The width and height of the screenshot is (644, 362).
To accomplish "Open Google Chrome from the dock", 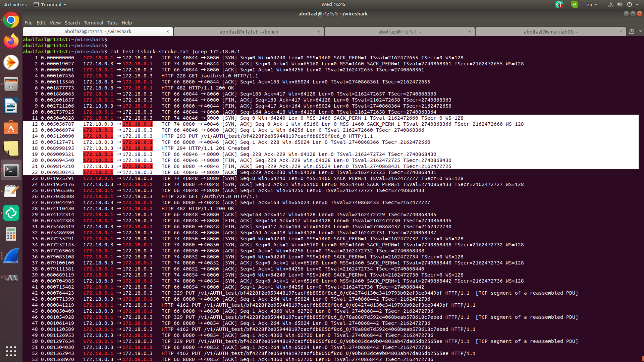I will [x=11, y=20].
